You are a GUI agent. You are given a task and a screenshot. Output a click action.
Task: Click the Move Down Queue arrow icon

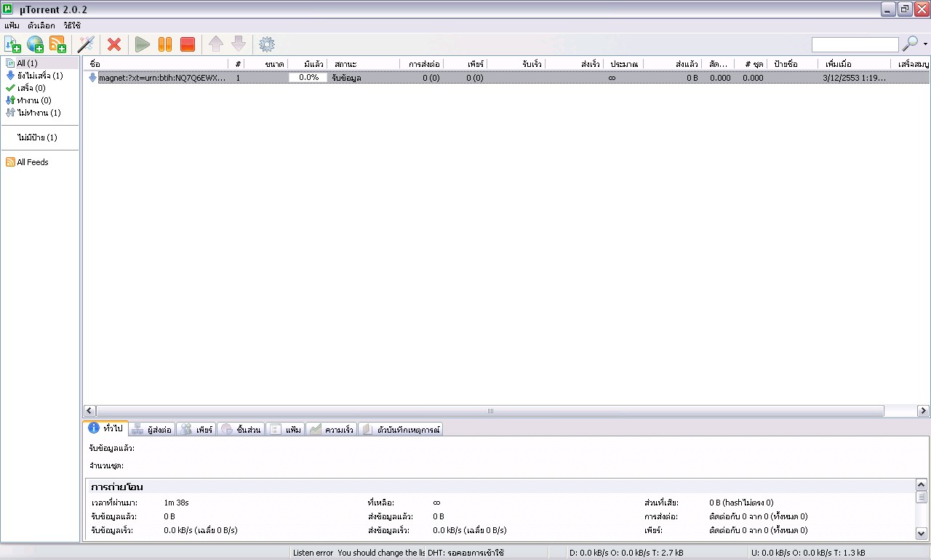tap(239, 44)
